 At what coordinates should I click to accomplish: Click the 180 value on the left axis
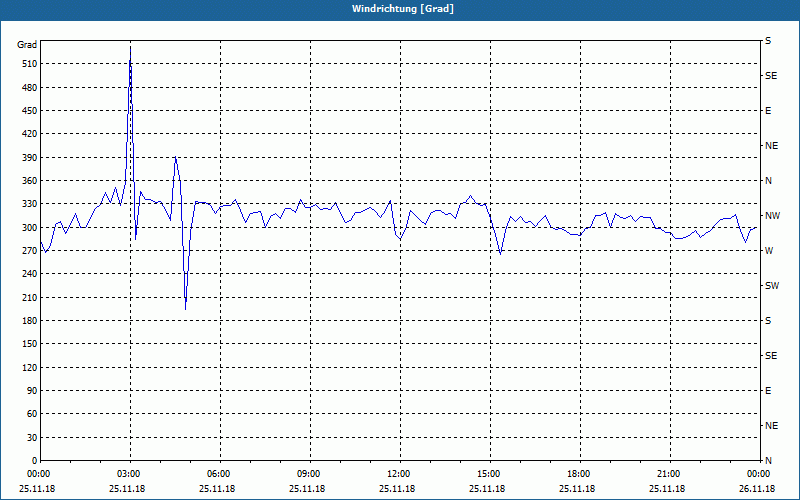point(30,321)
